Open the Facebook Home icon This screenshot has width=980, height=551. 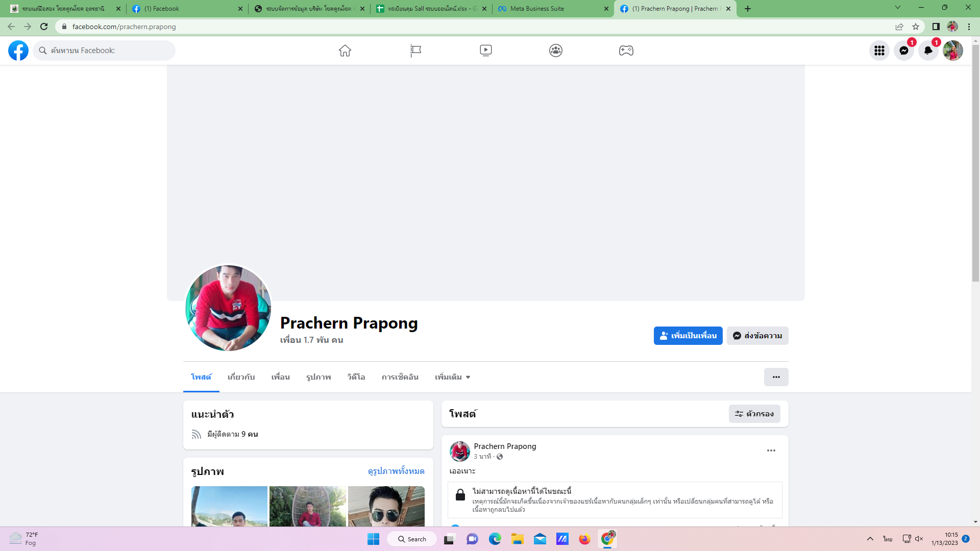tap(345, 51)
